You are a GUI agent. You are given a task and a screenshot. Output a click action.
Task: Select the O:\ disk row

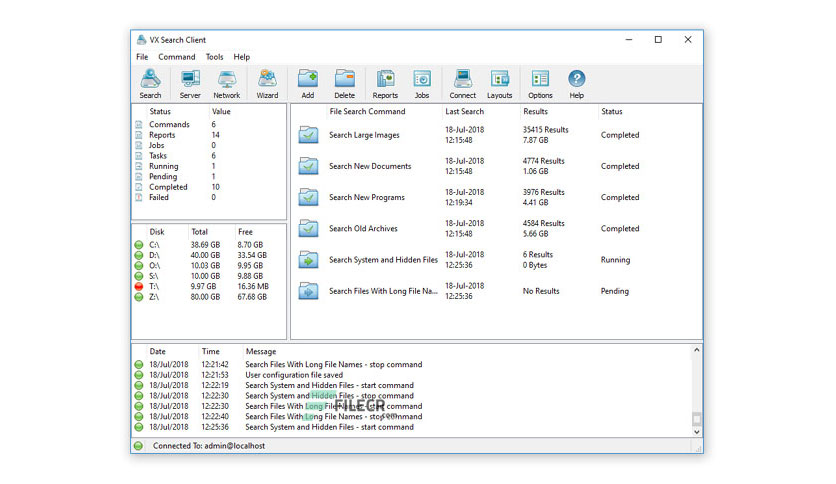pos(209,266)
